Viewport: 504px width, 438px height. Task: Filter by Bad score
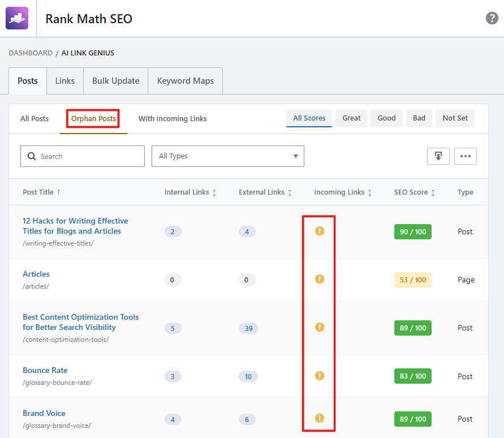point(419,118)
